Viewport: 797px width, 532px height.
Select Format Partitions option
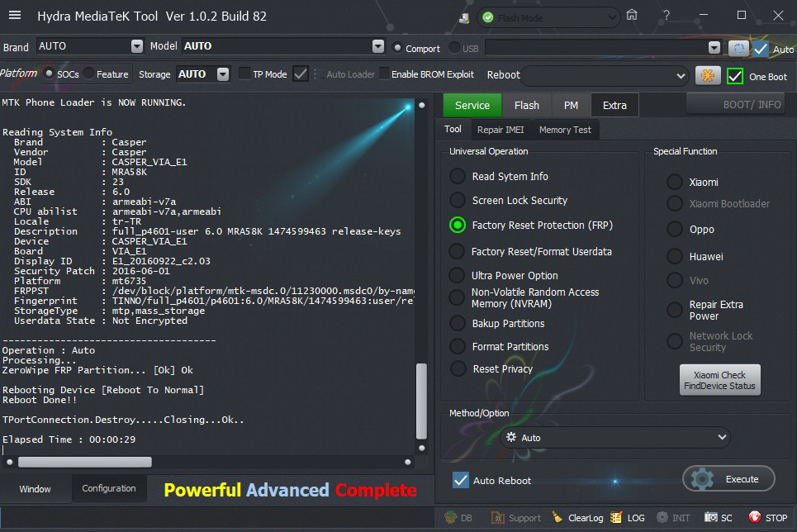pyautogui.click(x=458, y=346)
